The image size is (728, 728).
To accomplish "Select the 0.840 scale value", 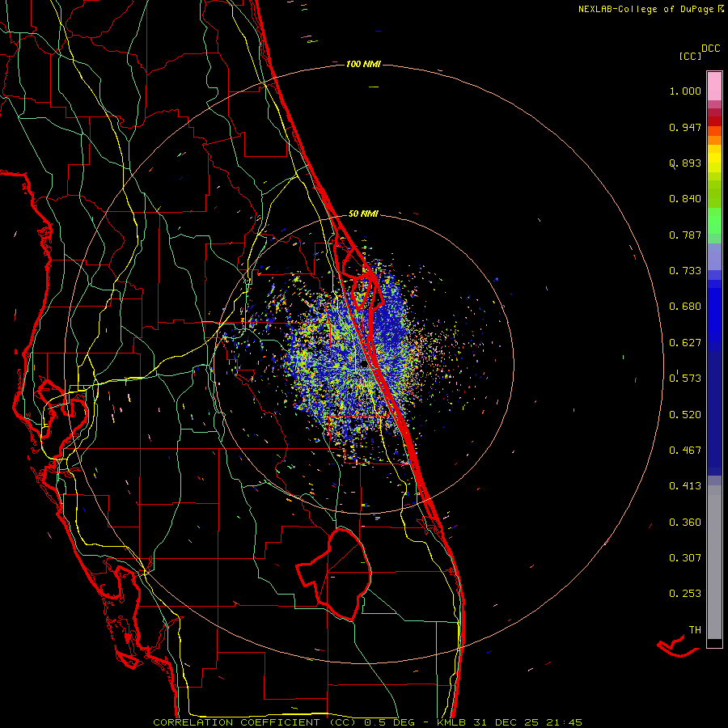I will click(x=685, y=199).
